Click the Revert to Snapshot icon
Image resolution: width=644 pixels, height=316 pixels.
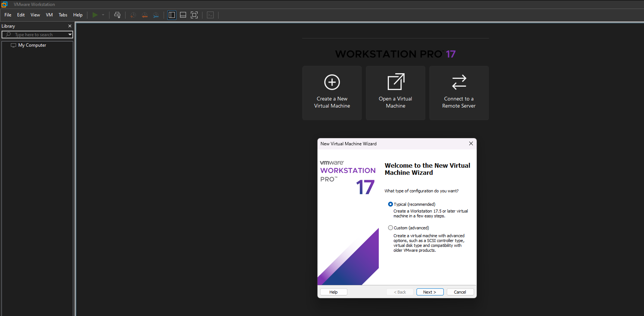tap(145, 15)
